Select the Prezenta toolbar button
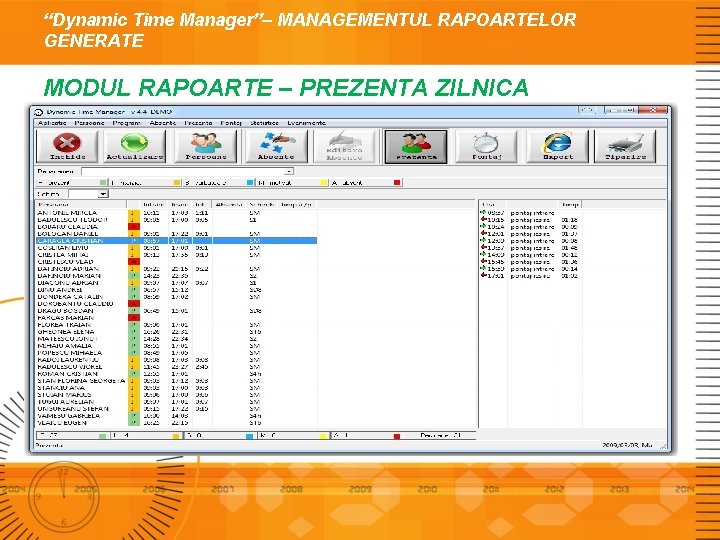Viewport: 720px width, 540px height. coord(416,146)
